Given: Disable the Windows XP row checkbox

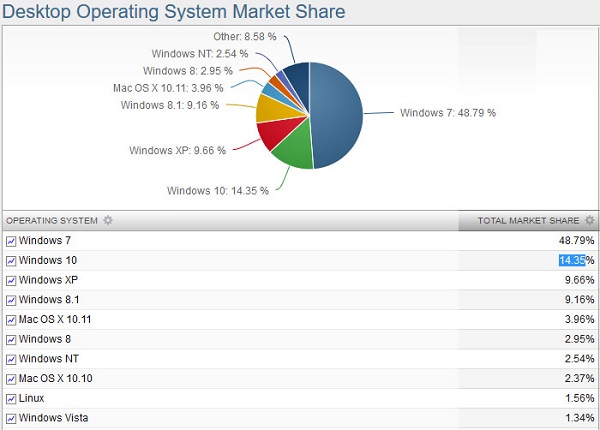Looking at the screenshot, I should click(11, 280).
